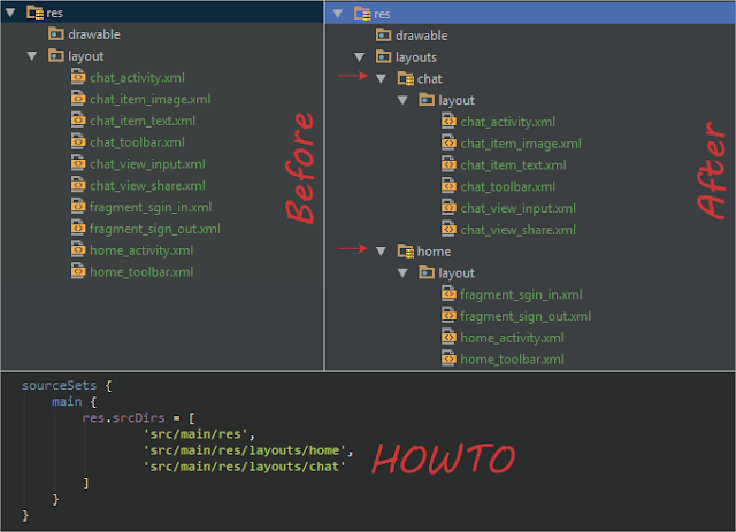736x532 pixels.
Task: Select the layouts folder label
Action: pos(416,57)
